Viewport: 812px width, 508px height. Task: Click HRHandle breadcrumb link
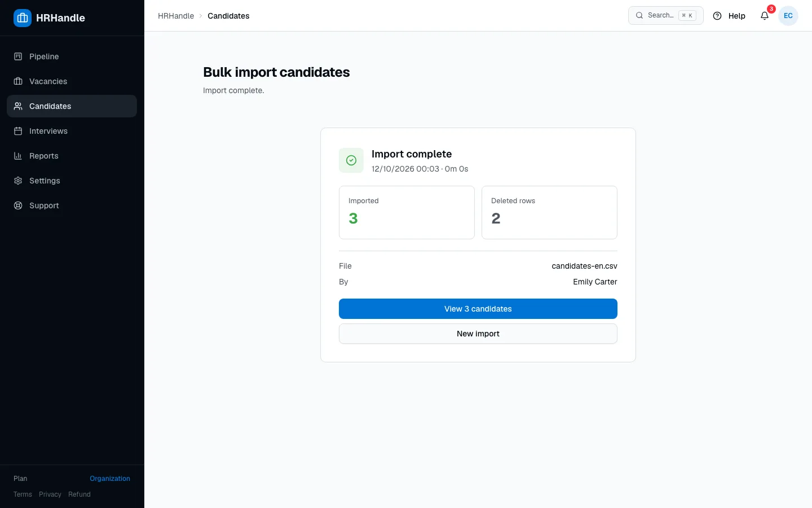coord(176,16)
